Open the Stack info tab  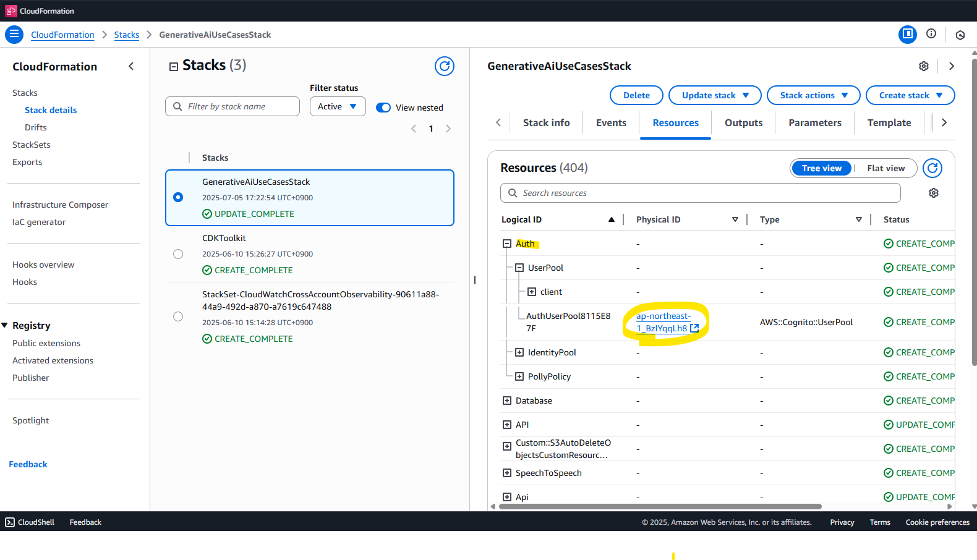(547, 122)
